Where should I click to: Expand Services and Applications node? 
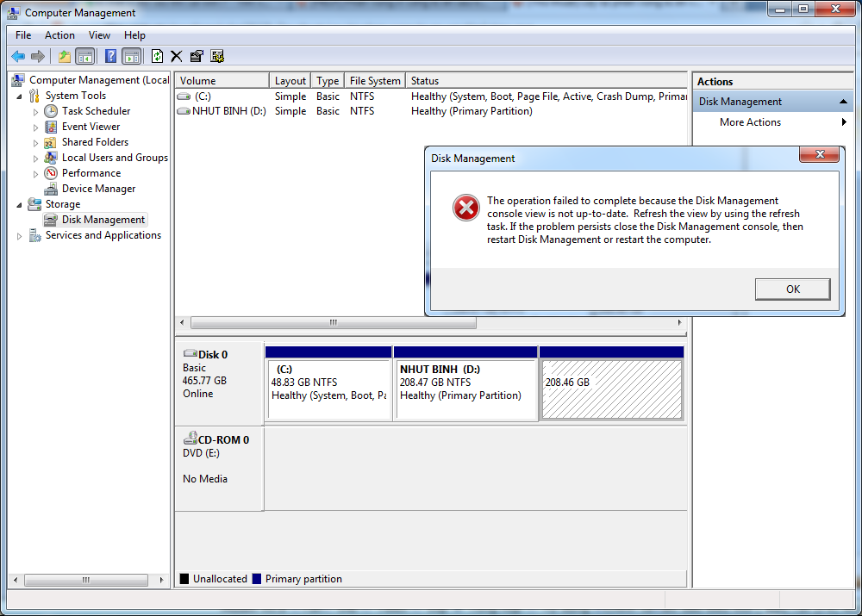coord(19,236)
